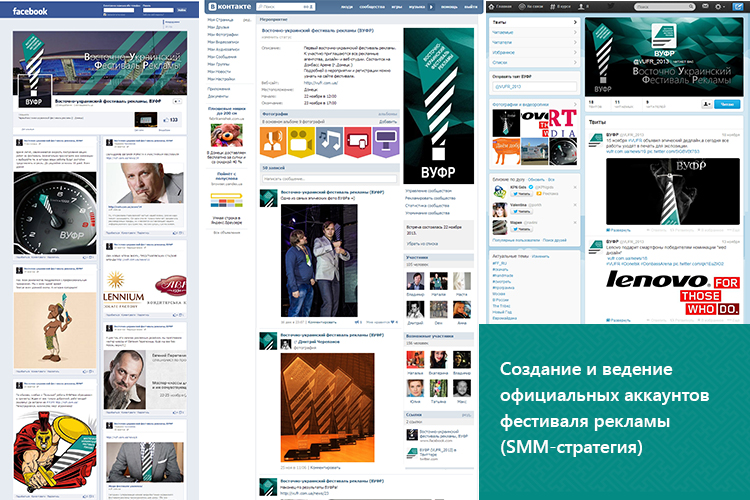Click ВУФР avatar on first VK wall post
The image size is (750, 500).
pyautogui.click(x=268, y=198)
